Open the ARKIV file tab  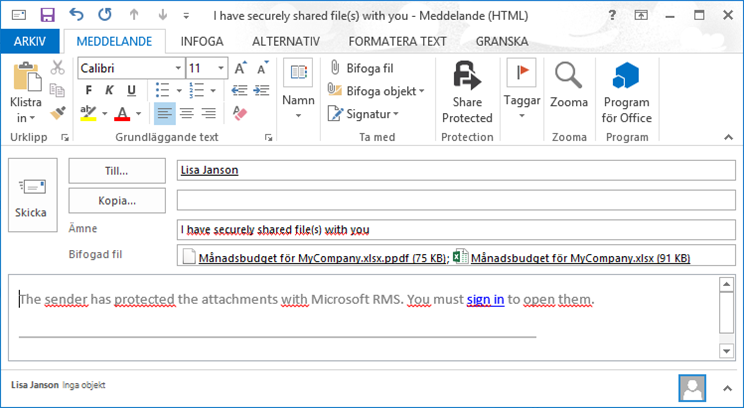point(30,41)
